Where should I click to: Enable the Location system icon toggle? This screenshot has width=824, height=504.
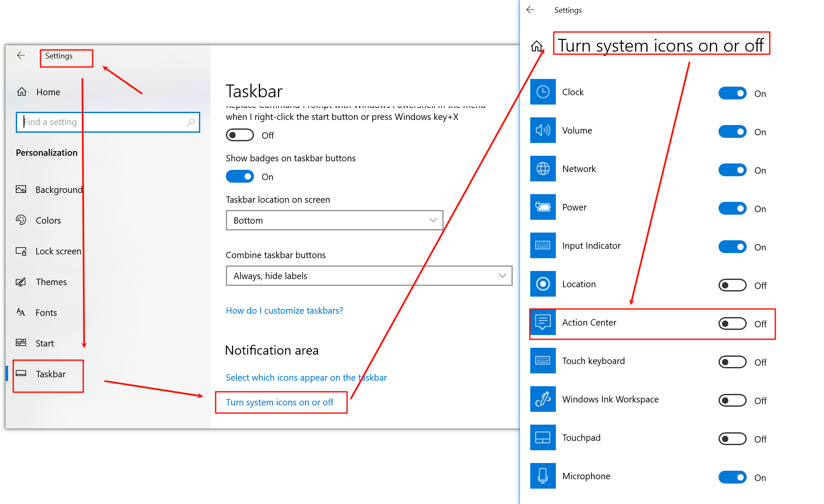tap(732, 285)
